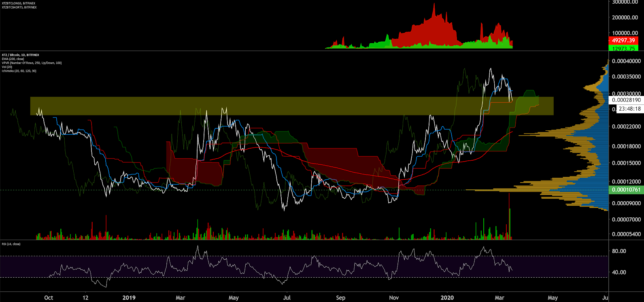Viewport: 644px width, 302px height.
Task: Click the 0.00028190 current price label
Action: 626,100
